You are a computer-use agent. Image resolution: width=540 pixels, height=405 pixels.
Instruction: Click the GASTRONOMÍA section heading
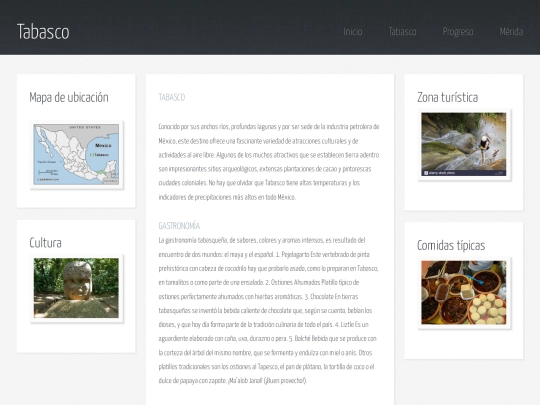click(x=179, y=226)
